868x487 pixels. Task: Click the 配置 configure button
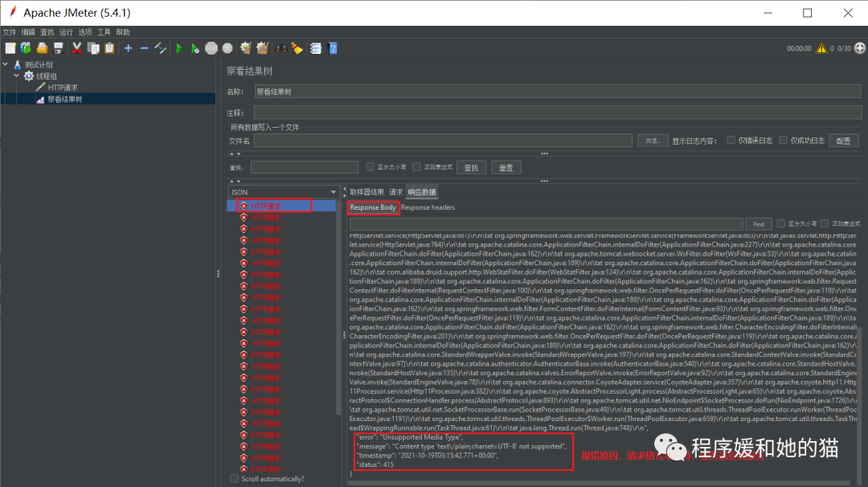(x=844, y=141)
